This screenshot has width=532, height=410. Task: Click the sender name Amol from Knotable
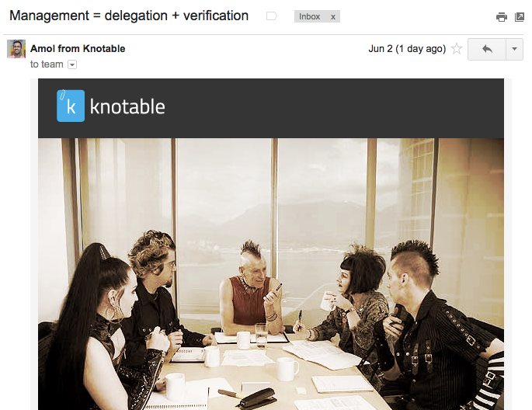point(78,48)
